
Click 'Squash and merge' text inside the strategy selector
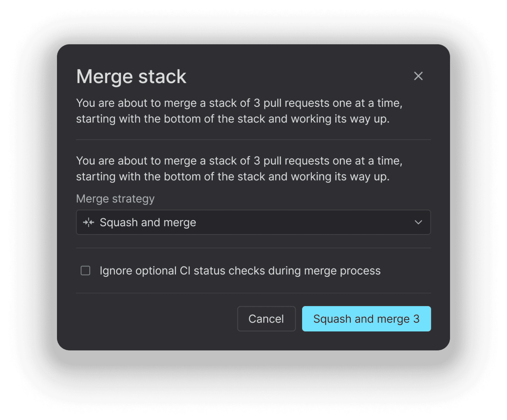click(x=148, y=223)
